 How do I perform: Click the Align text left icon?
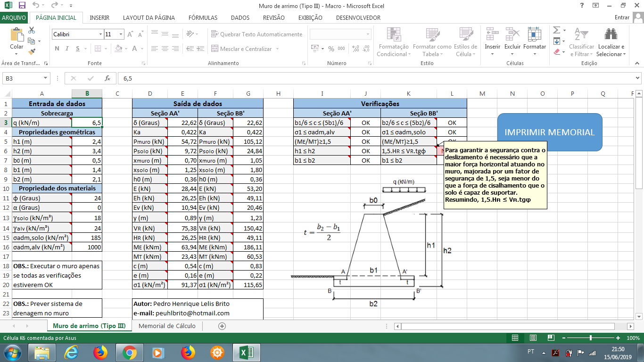coord(154,49)
